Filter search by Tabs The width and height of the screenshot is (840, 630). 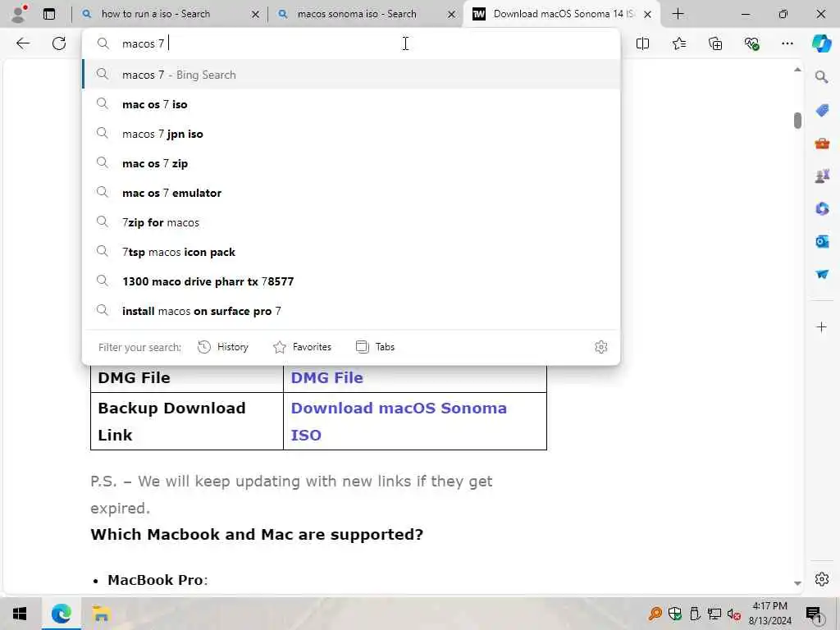375,347
